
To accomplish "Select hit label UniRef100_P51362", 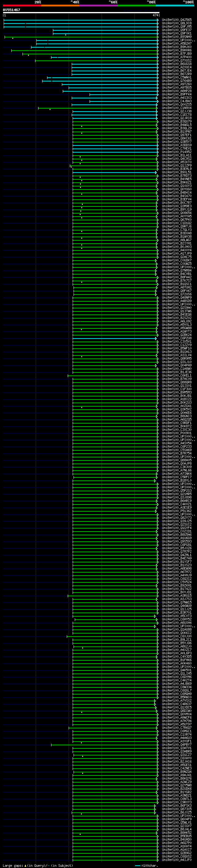I will pos(177,511).
